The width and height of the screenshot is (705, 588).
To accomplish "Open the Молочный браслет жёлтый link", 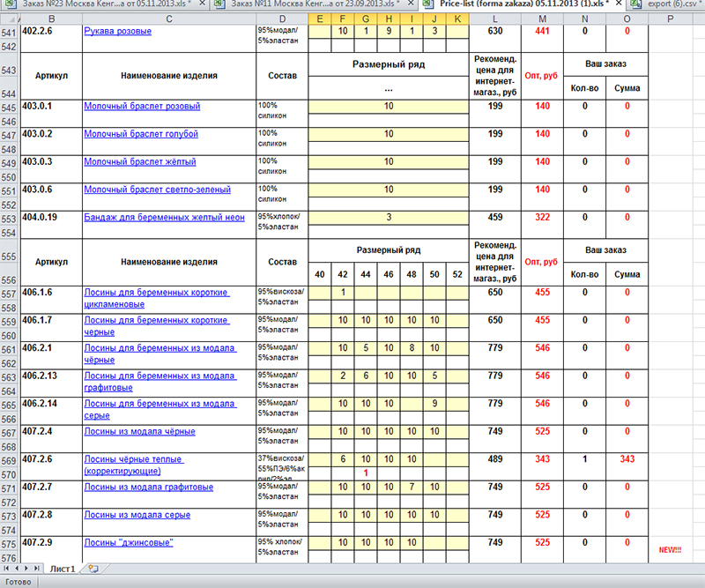I will pos(140,162).
